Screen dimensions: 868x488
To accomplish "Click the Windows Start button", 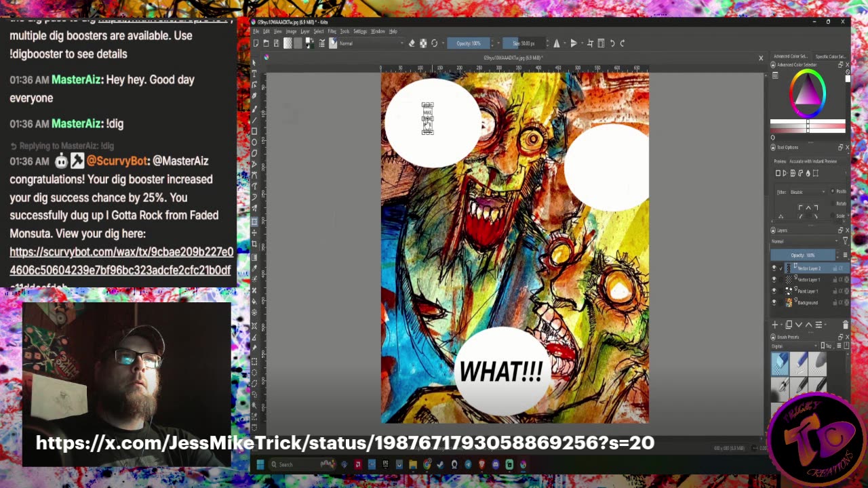I will click(x=260, y=465).
